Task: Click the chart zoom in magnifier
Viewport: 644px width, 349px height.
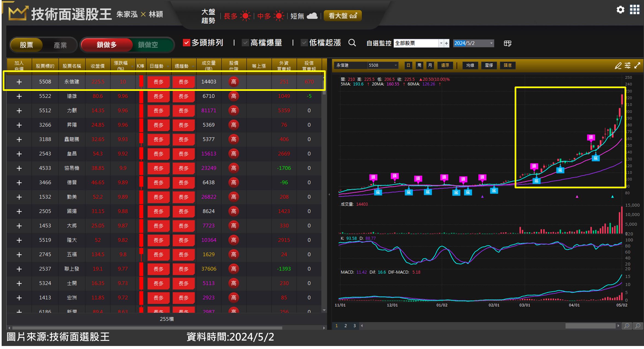Action: pyautogui.click(x=627, y=326)
